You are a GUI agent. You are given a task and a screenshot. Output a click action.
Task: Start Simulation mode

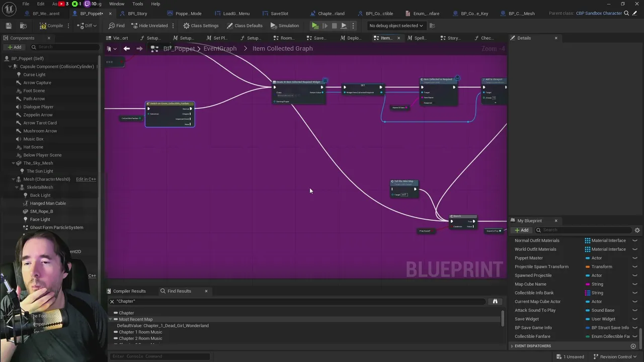(x=285, y=26)
